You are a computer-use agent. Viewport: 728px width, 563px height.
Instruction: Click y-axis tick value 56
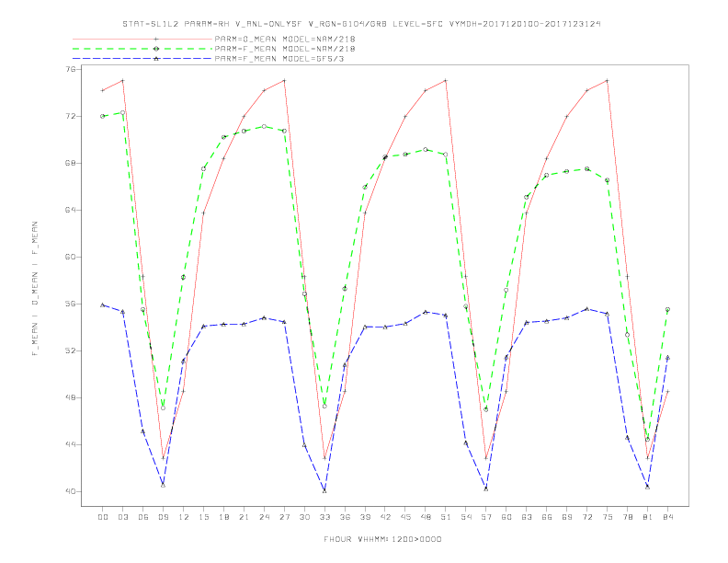(73, 304)
